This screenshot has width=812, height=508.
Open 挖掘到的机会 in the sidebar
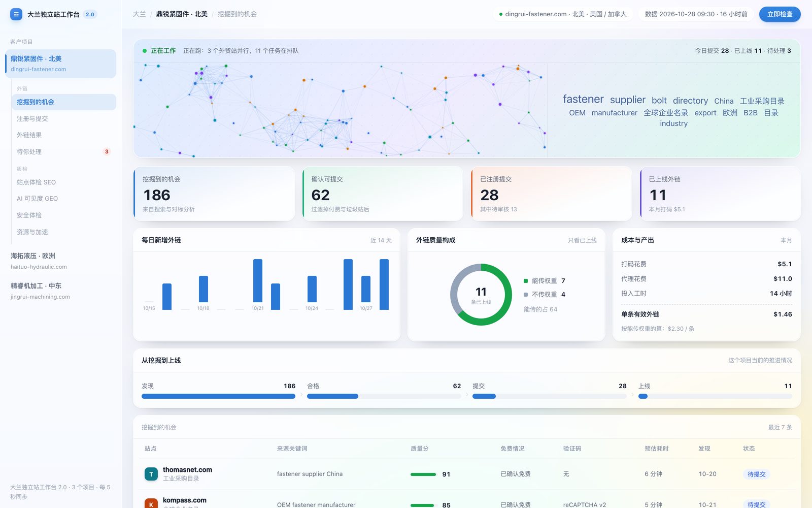coord(63,102)
